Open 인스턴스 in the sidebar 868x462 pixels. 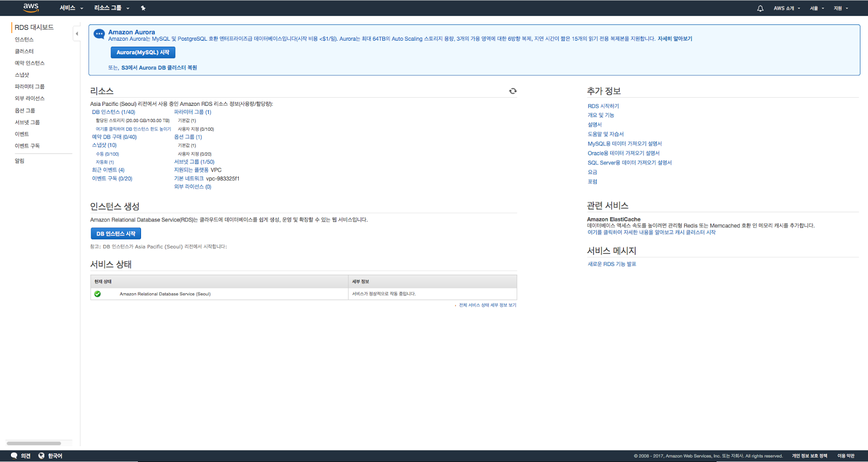tap(24, 40)
